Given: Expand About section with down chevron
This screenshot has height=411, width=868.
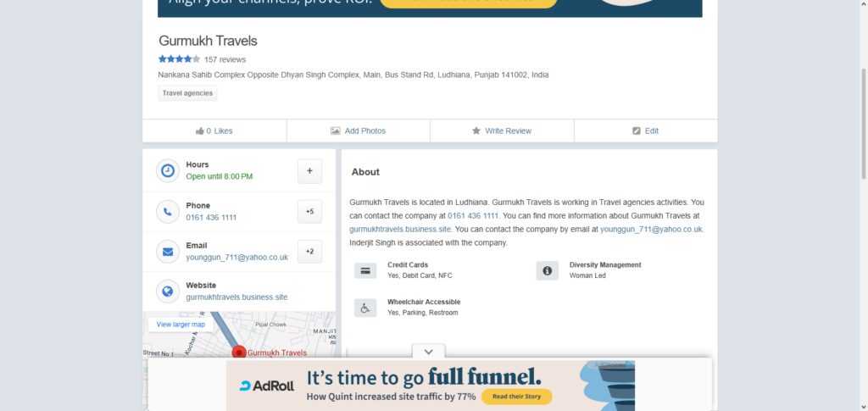Looking at the screenshot, I should [x=428, y=352].
